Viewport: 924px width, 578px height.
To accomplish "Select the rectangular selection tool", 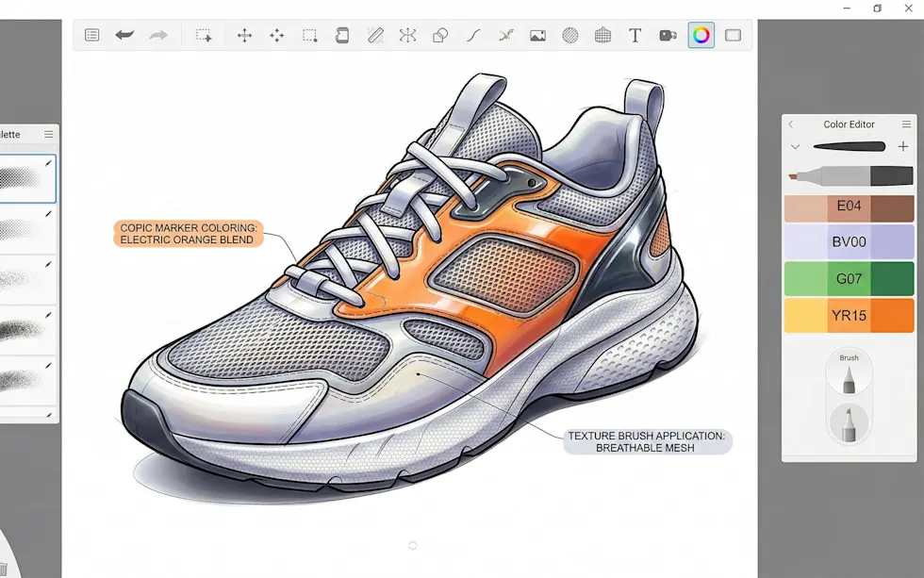I will coord(309,35).
